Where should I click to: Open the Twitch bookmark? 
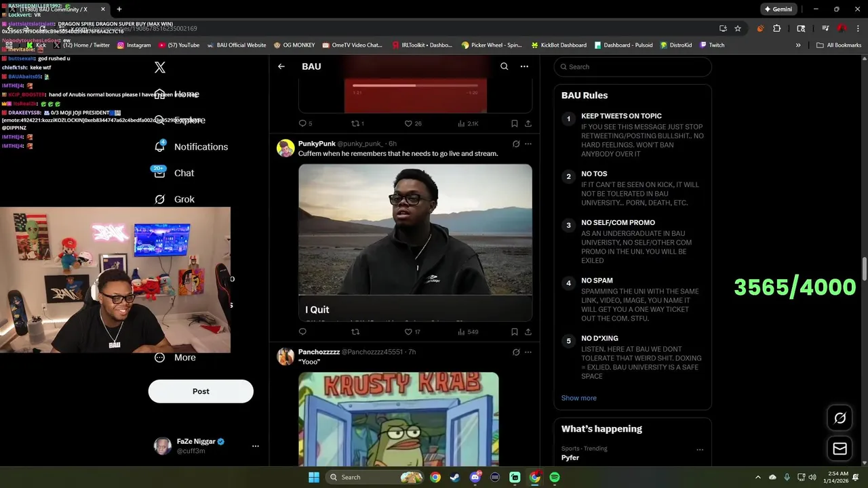[x=712, y=45]
